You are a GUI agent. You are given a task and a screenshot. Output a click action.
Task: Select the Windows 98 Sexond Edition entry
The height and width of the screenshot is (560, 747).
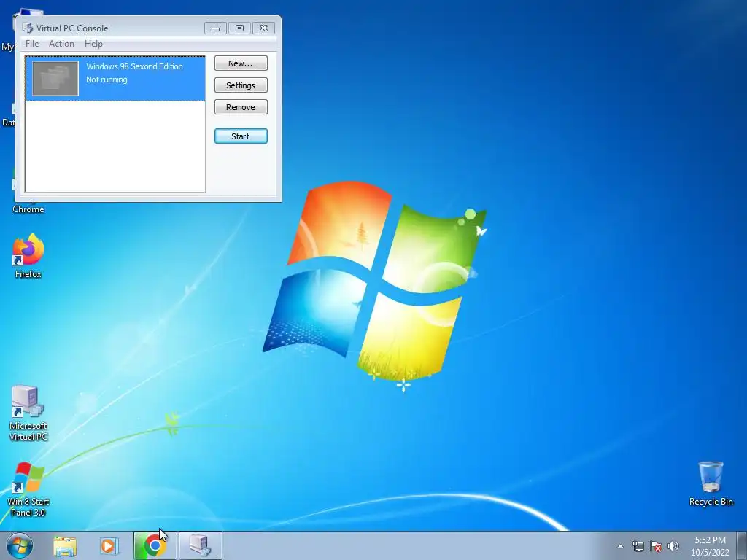(x=115, y=78)
